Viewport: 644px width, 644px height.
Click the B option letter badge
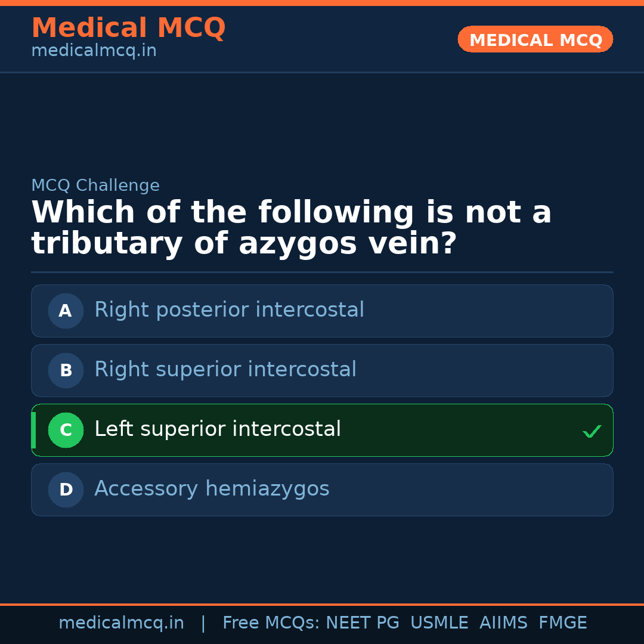66,370
